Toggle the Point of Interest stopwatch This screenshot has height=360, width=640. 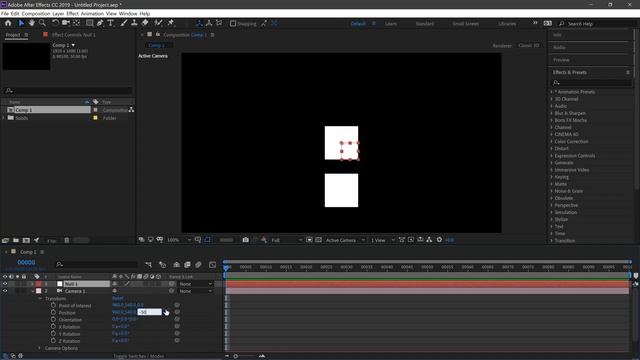pyautogui.click(x=53, y=305)
